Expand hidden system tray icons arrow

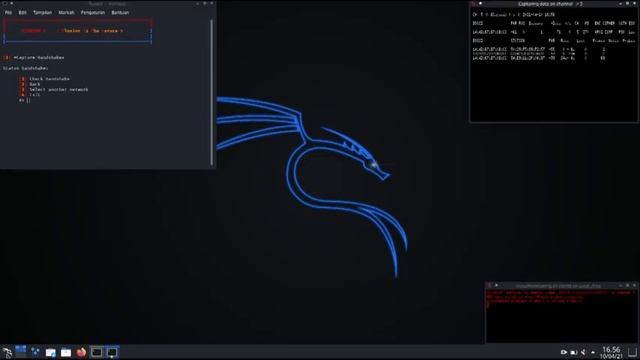[593, 352]
